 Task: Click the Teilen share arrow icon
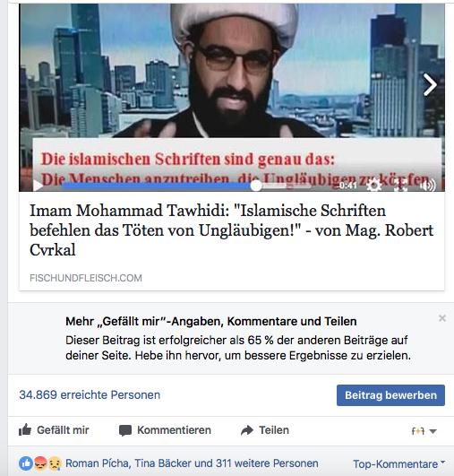point(247,430)
